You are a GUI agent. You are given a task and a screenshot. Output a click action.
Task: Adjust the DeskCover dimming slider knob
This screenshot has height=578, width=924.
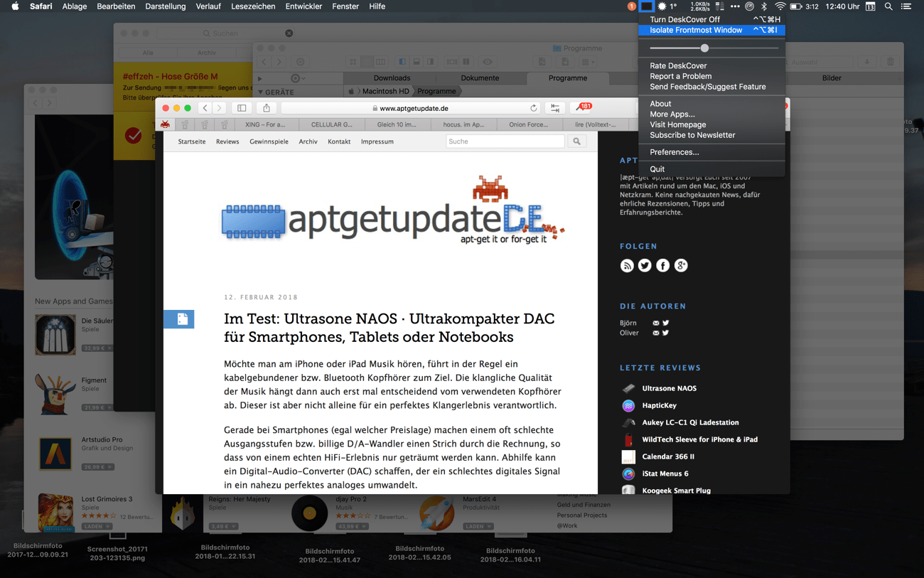(x=704, y=48)
